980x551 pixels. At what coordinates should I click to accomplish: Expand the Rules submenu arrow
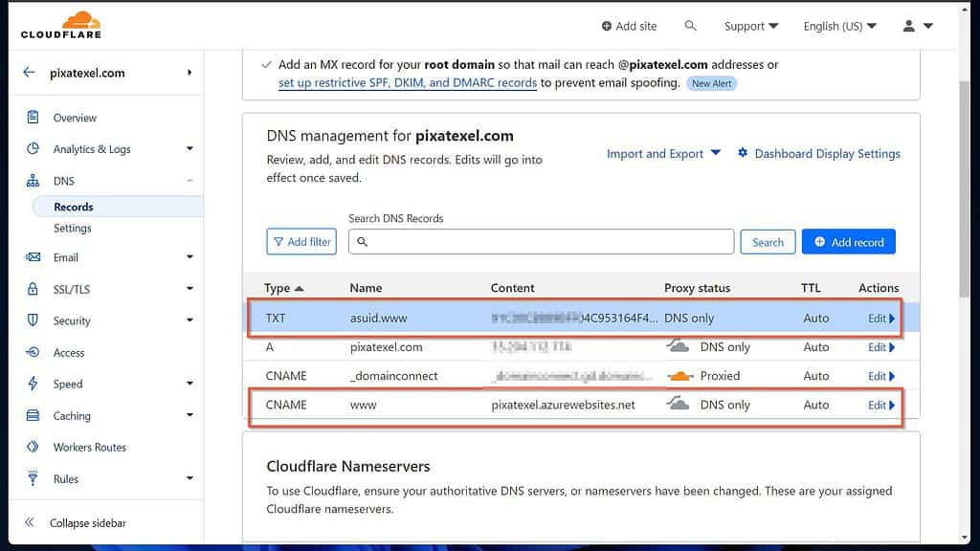pos(189,478)
